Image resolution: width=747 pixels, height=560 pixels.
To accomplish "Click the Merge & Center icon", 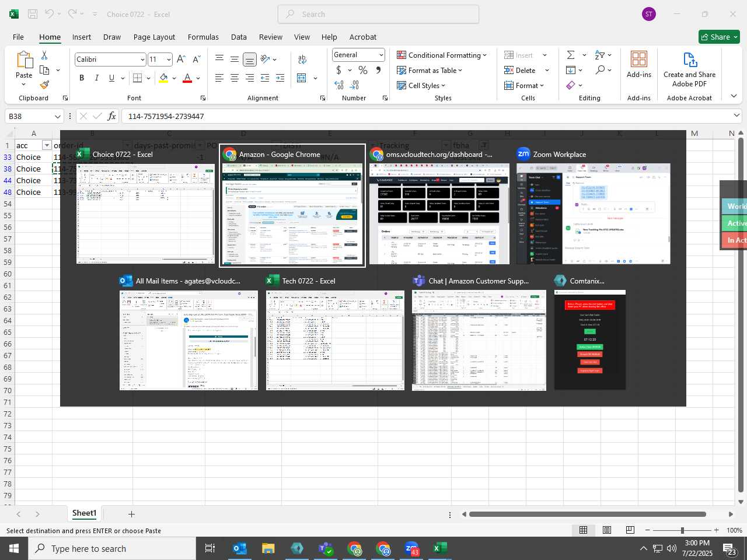I will (302, 78).
